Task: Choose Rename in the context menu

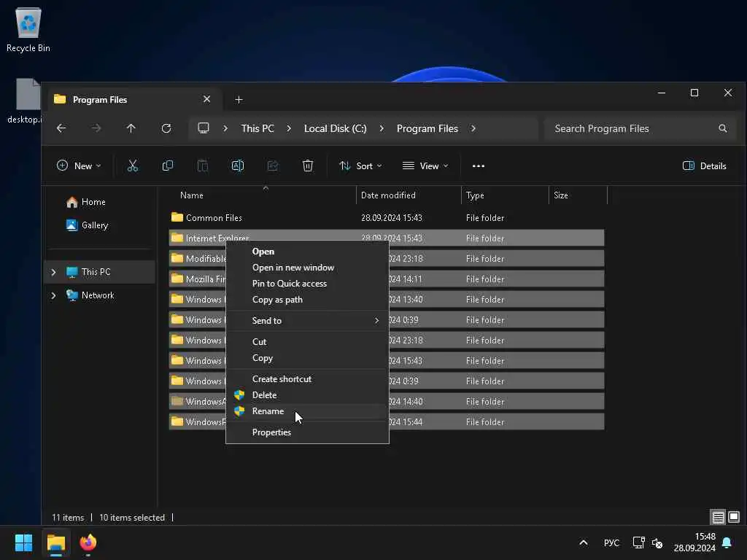Action: (x=307, y=411)
